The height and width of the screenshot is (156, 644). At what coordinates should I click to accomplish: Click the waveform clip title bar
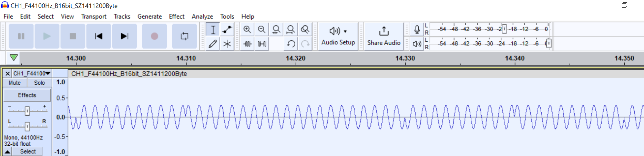tap(356, 74)
